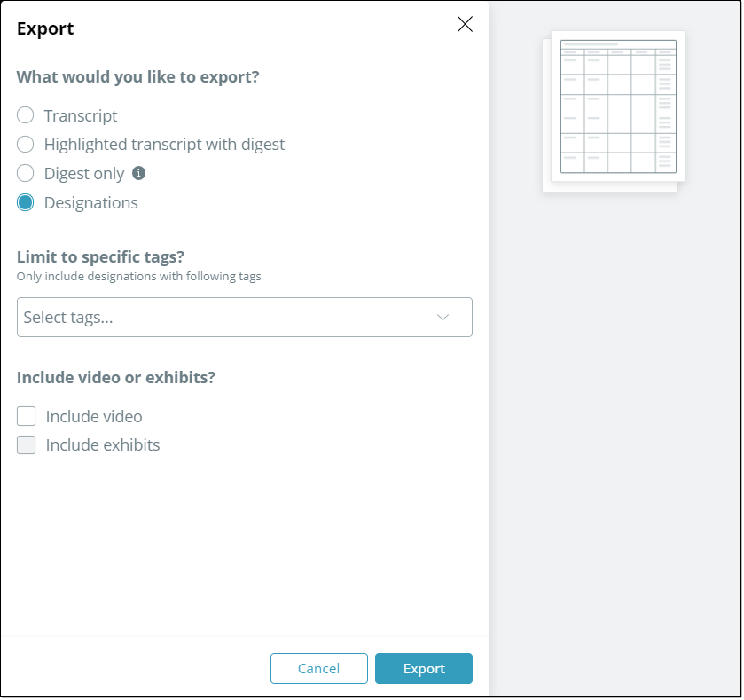Select the Designations export option
This screenshot has height=700, width=744.
click(x=25, y=202)
